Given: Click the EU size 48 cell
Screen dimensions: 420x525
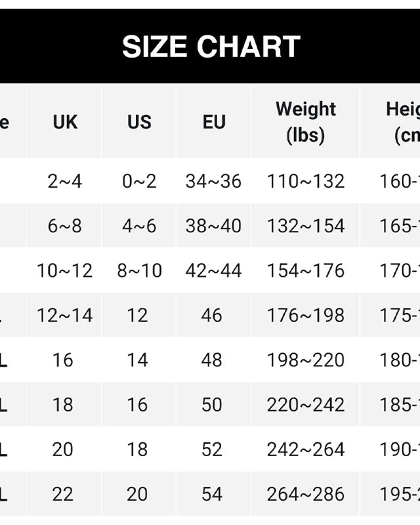Looking at the screenshot, I should [x=212, y=360].
